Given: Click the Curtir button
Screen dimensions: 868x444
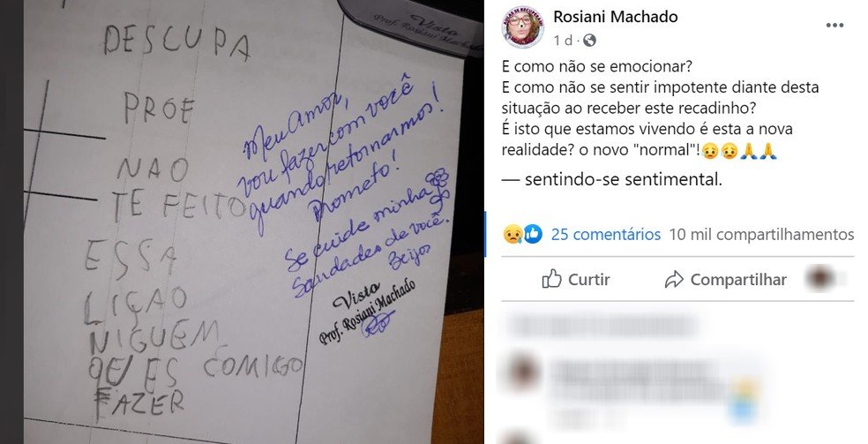Looking at the screenshot, I should click(576, 280).
